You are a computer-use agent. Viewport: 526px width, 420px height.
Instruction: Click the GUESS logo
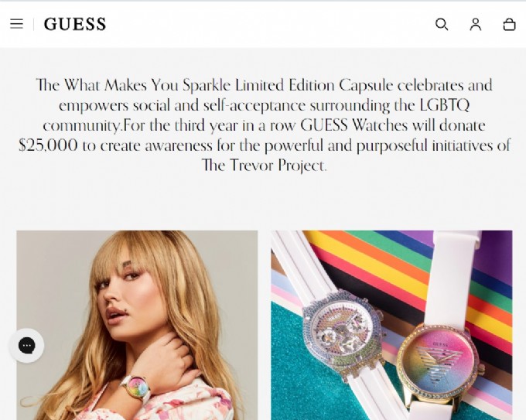click(75, 24)
